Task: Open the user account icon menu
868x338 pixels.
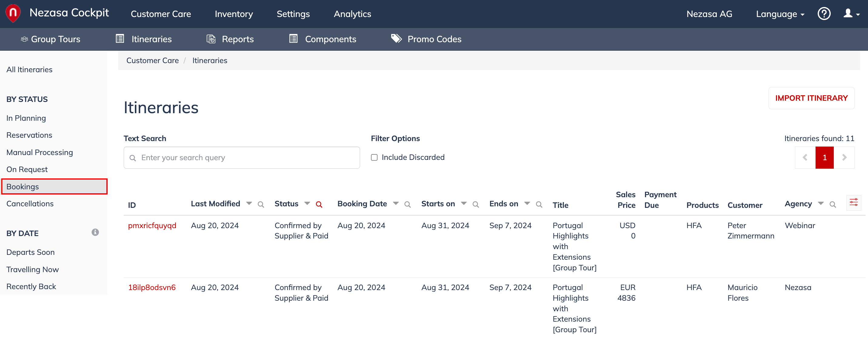Action: [x=851, y=14]
